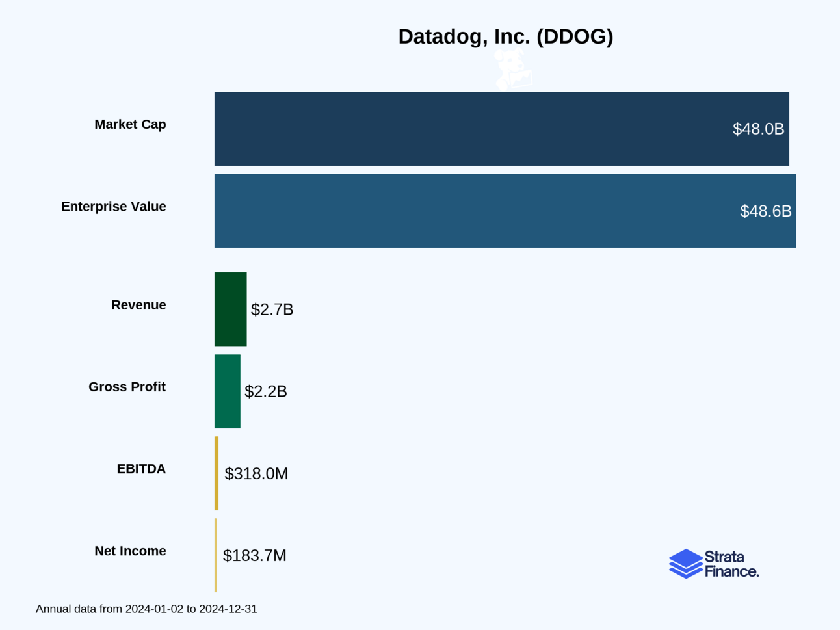This screenshot has width=840, height=630.
Task: Click the Net Income axis label
Action: tap(130, 551)
